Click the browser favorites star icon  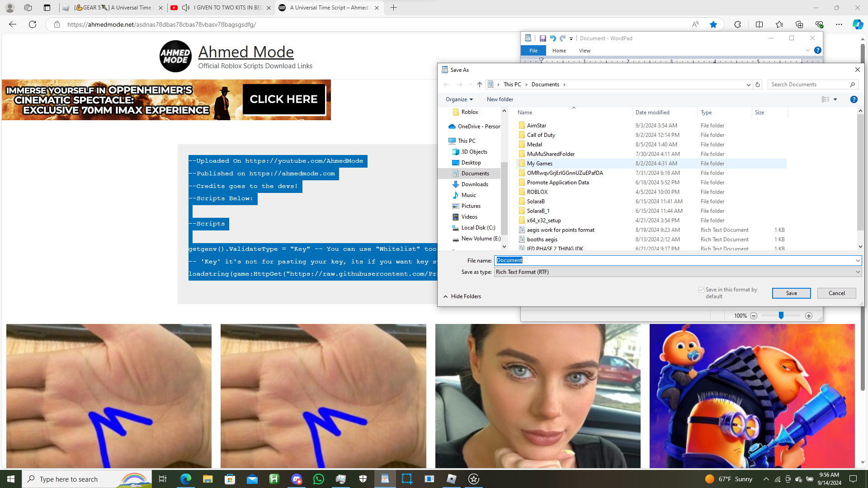tap(713, 24)
